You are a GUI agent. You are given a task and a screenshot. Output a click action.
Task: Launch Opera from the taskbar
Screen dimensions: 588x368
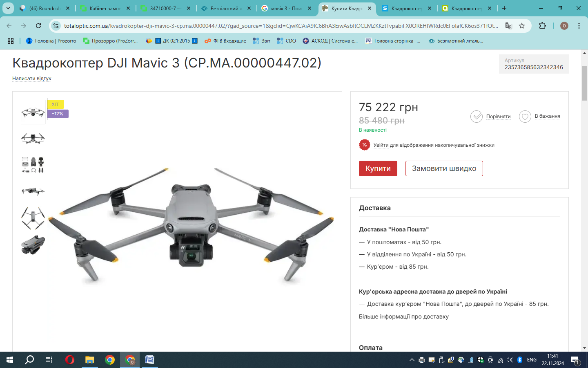coord(70,360)
